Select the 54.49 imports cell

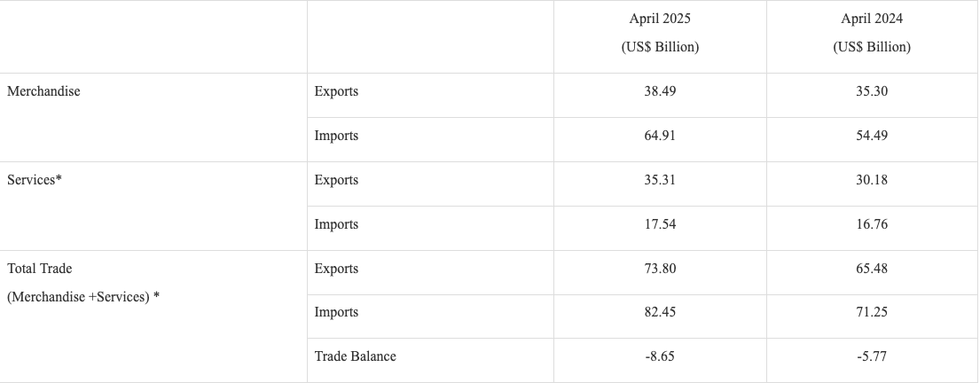click(872, 136)
